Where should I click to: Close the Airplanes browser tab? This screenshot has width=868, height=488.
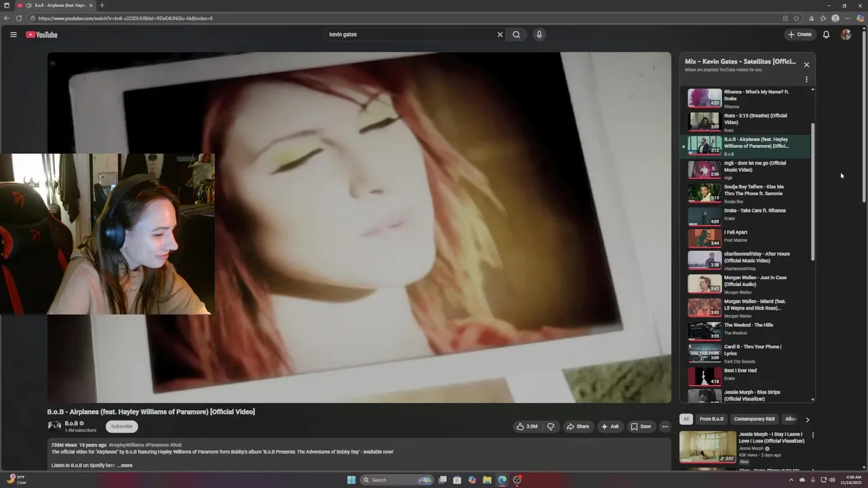pos(91,5)
